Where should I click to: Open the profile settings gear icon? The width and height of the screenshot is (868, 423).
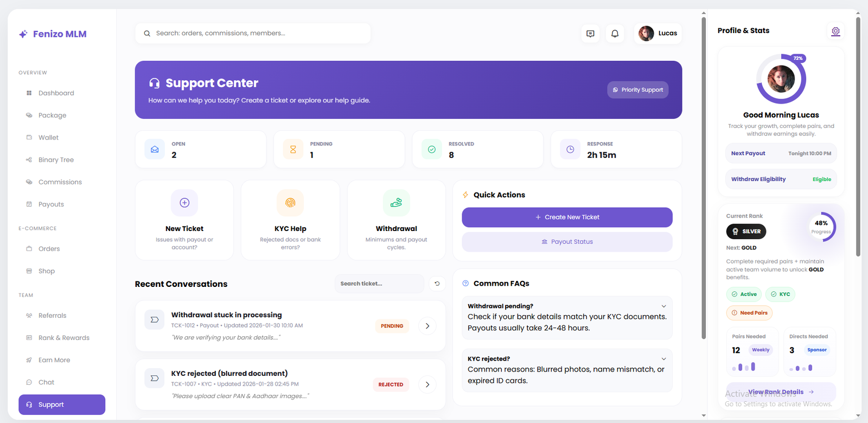(x=835, y=31)
